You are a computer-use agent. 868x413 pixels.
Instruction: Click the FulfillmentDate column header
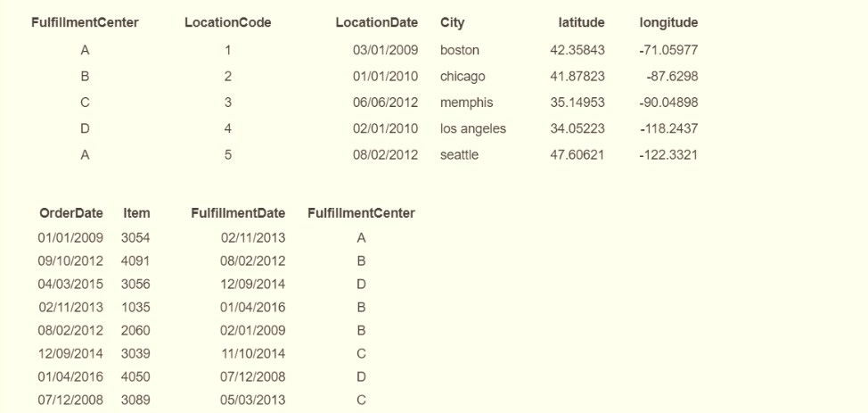tap(238, 213)
